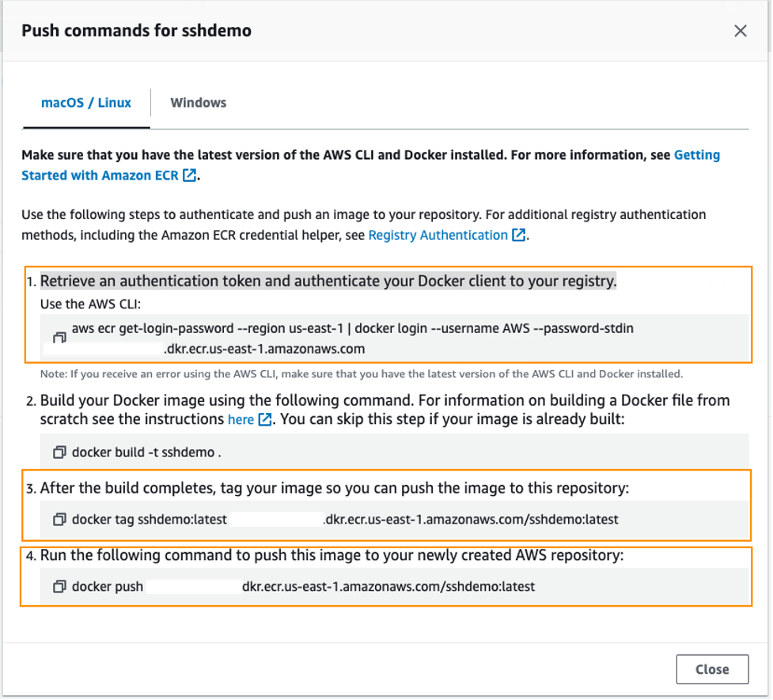Click external link icon beside Registry Authentication
The image size is (773, 700).
click(x=518, y=235)
